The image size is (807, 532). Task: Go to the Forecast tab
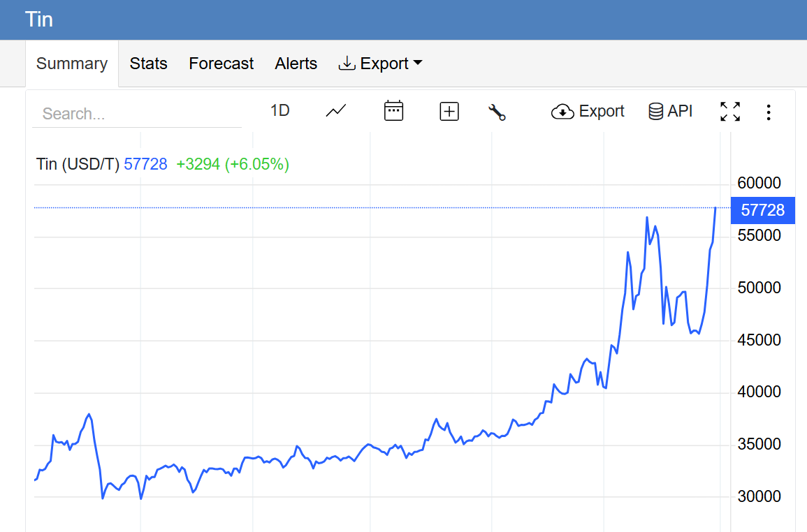[221, 64]
